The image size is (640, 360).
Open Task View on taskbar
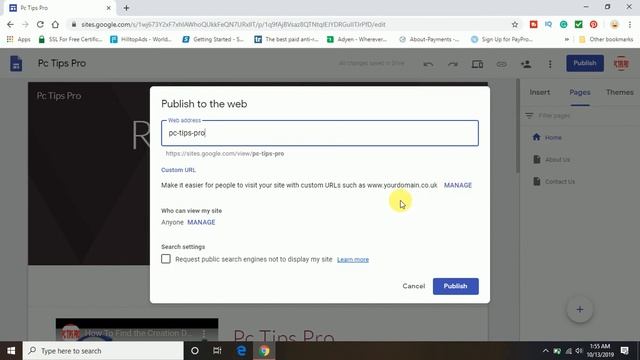[217, 351]
